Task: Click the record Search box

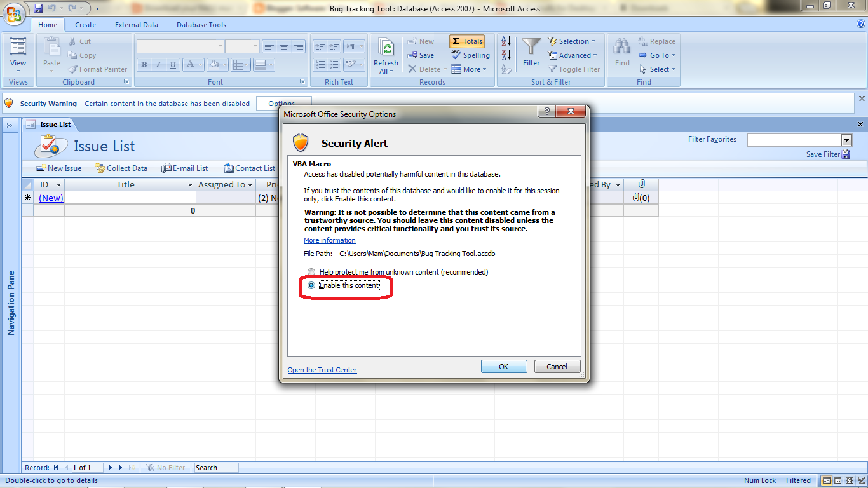Action: coord(216,468)
